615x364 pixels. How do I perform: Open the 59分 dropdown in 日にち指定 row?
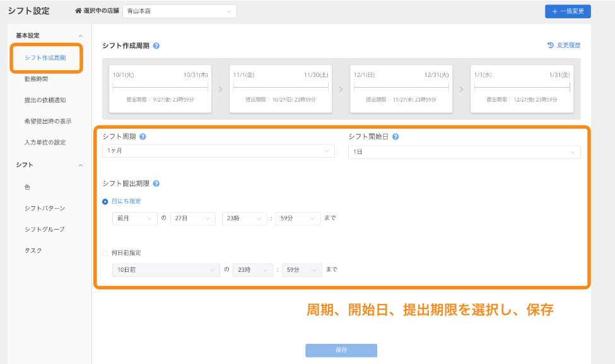[298, 218]
